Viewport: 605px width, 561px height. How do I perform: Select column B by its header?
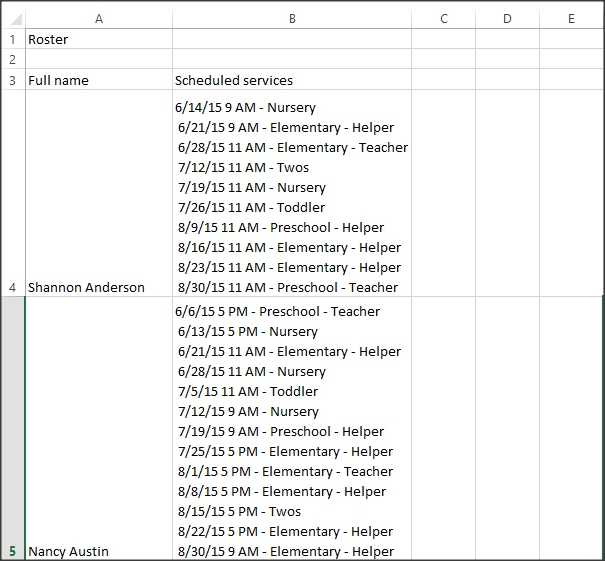[x=291, y=18]
